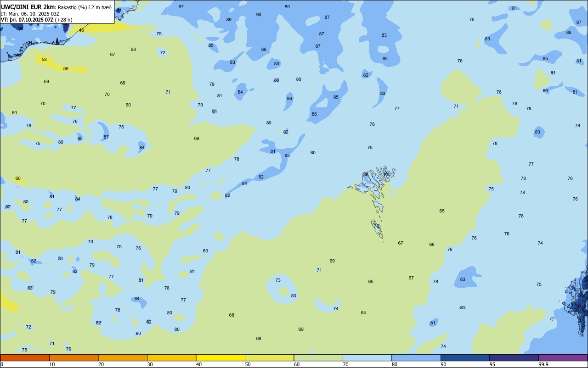Select the dark blue 90–95 legend swatch
The width and height of the screenshot is (588, 368).
pyautogui.click(x=465, y=357)
